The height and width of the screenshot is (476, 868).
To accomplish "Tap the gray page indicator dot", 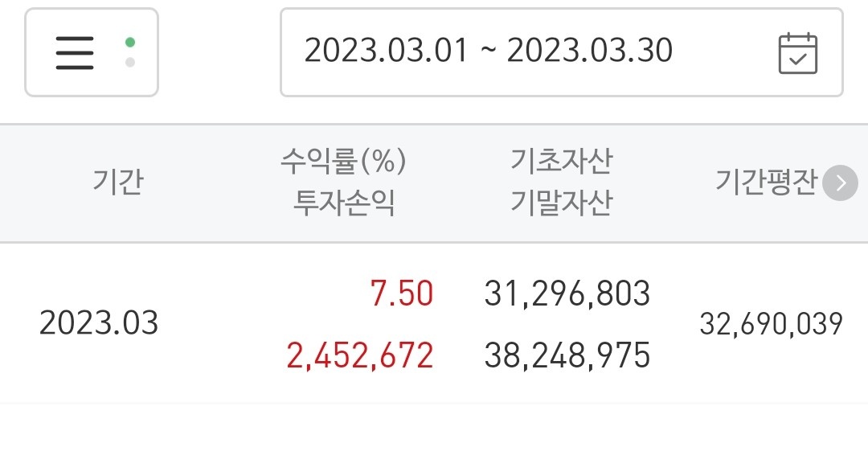I will [130, 62].
